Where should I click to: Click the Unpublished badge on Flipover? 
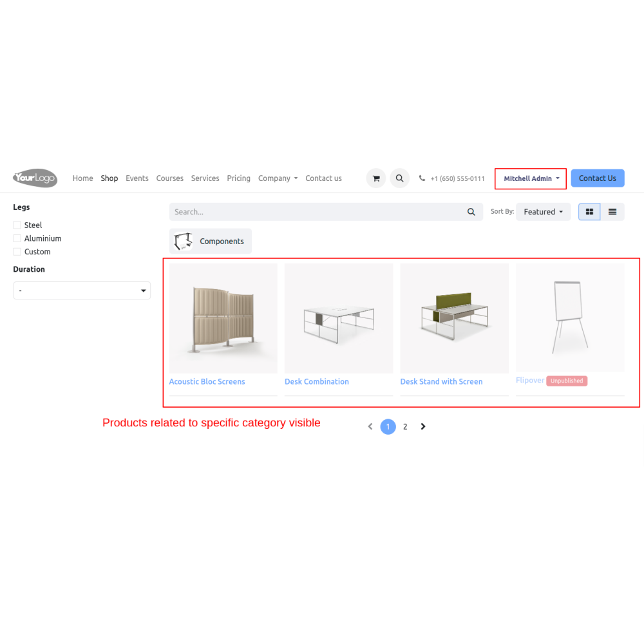pyautogui.click(x=567, y=381)
